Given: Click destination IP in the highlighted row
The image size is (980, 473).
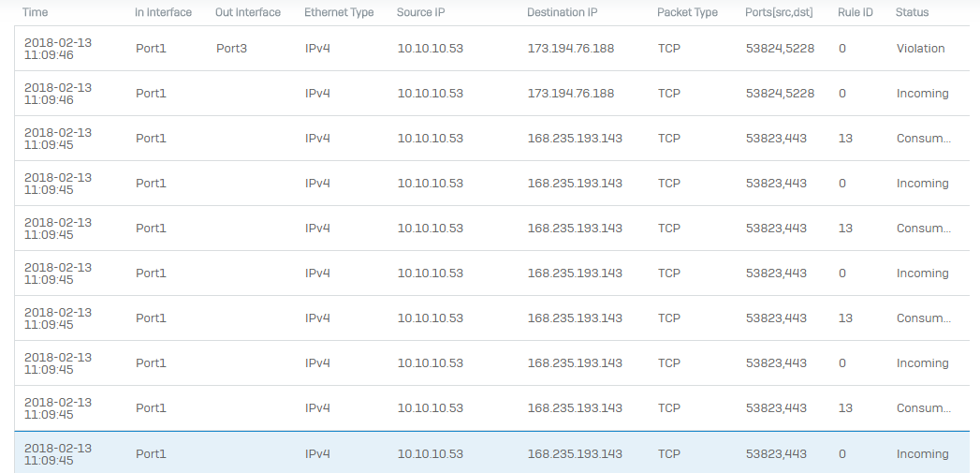Looking at the screenshot, I should point(575,453).
